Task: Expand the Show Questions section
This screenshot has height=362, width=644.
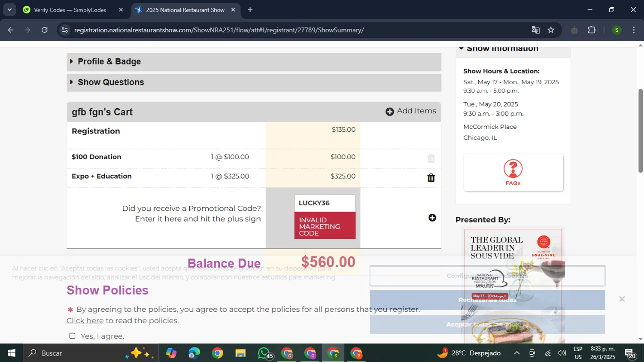Action: [x=254, y=82]
